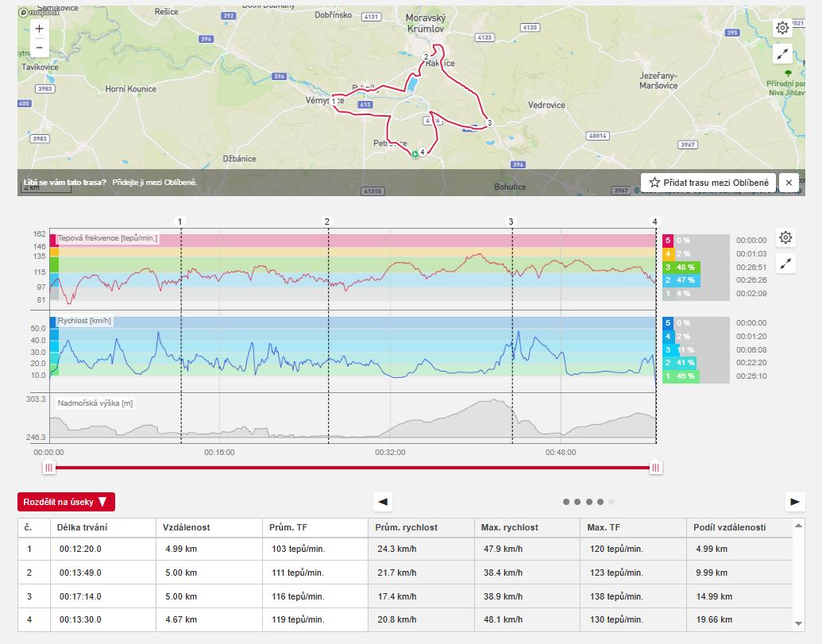822x644 pixels.
Task: Click Rychlost [km/h] chart label
Action: click(x=84, y=321)
